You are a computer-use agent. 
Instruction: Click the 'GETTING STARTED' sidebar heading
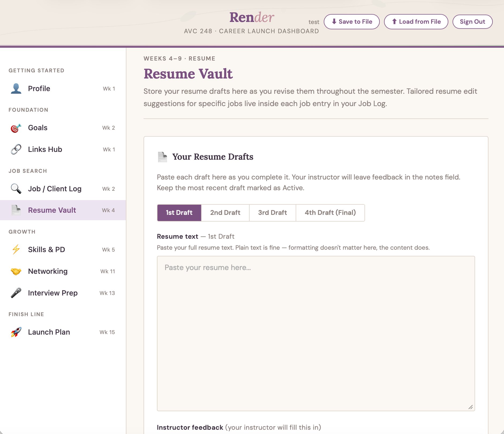click(36, 70)
